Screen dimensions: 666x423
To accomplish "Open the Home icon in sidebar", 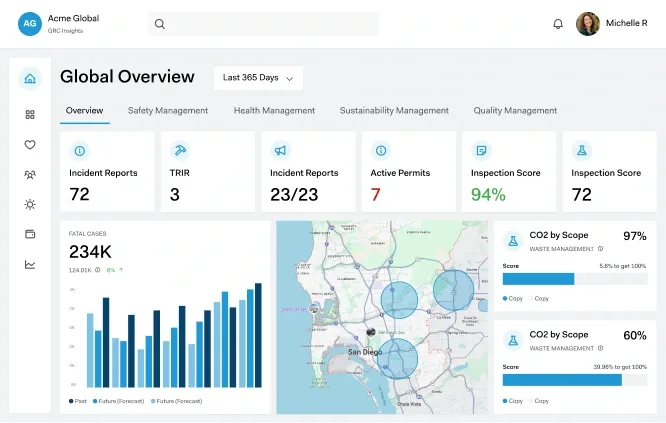I will [30, 79].
